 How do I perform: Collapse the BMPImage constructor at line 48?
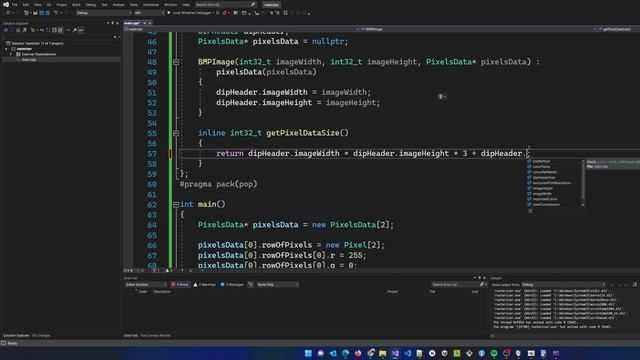176,62
